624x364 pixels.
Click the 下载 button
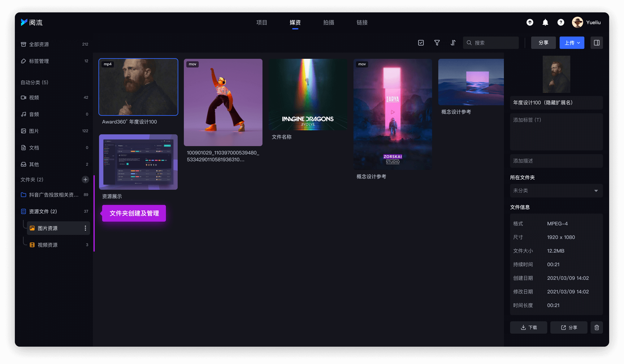(529, 327)
